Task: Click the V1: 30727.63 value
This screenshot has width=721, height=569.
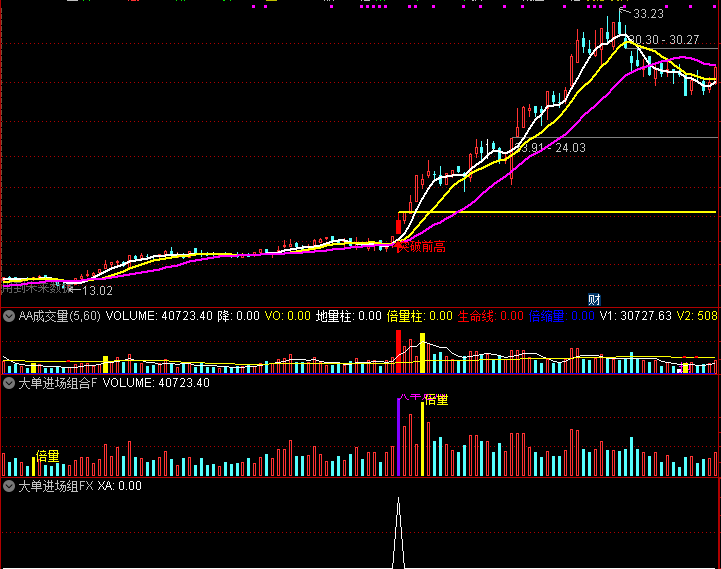Action: [636, 316]
